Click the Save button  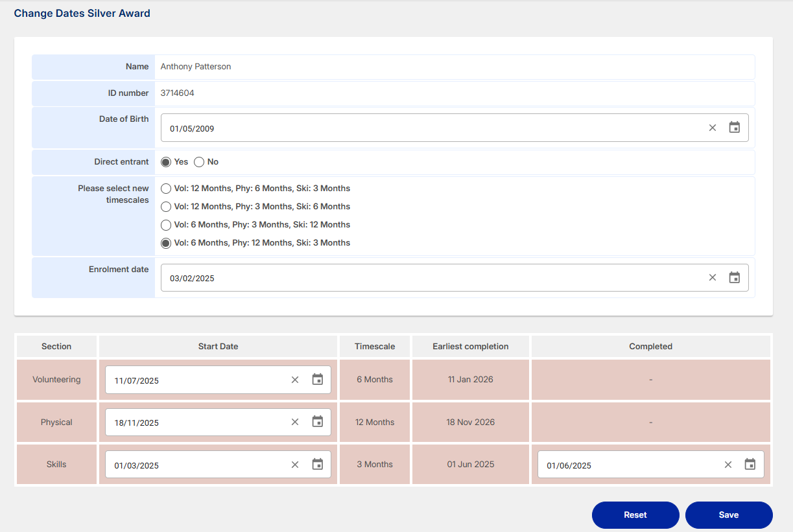point(729,515)
